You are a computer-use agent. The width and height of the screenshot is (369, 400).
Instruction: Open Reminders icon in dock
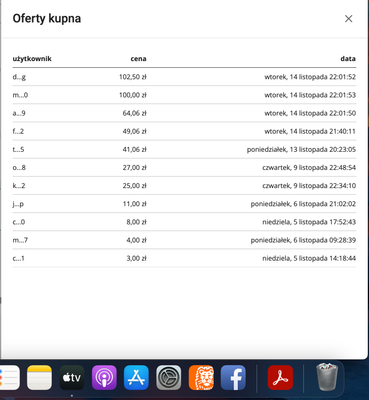9,378
